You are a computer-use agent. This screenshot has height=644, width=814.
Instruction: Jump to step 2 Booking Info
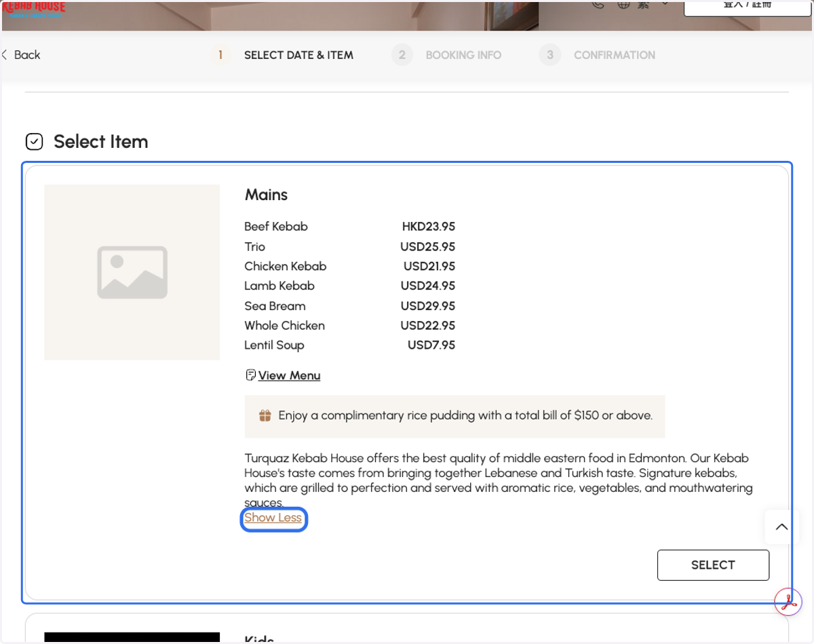(x=446, y=55)
